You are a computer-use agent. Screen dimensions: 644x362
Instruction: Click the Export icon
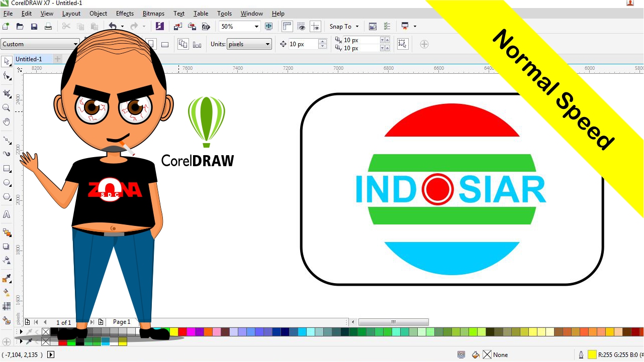(192, 27)
